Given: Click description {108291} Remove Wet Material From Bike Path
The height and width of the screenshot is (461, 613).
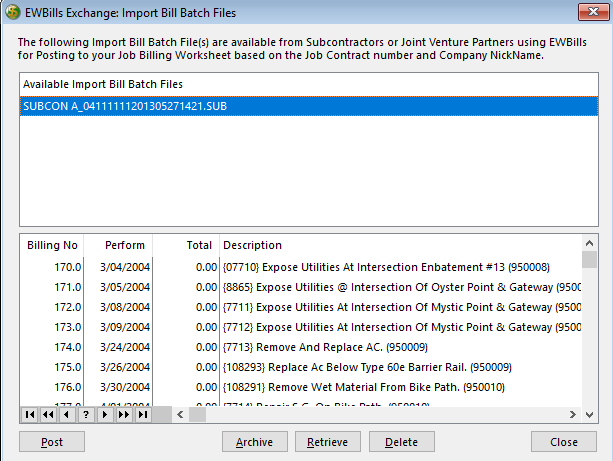Looking at the screenshot, I should [364, 387].
